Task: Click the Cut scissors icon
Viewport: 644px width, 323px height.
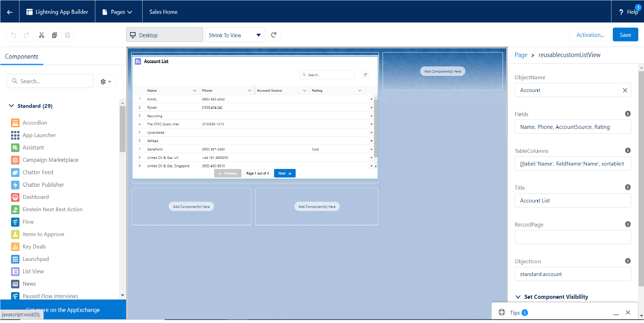Action: coord(42,35)
